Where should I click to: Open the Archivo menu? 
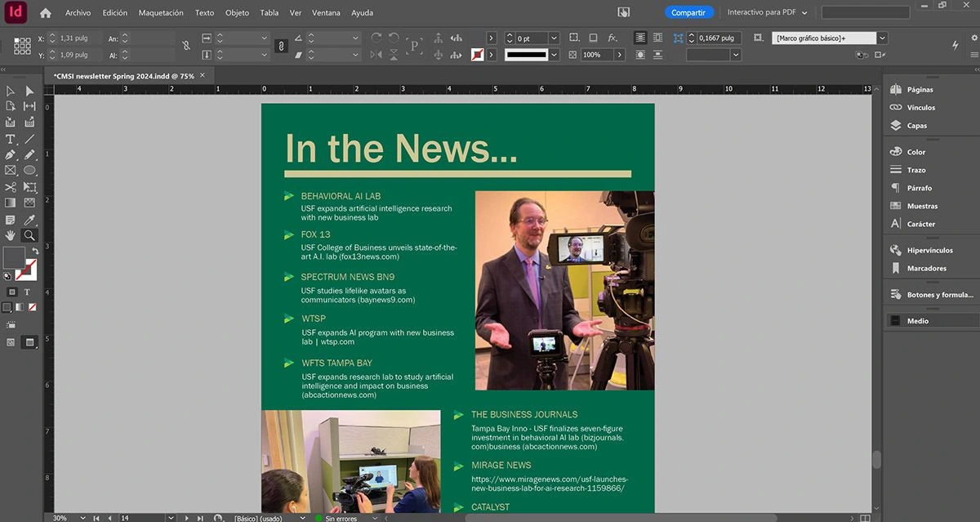pyautogui.click(x=78, y=13)
